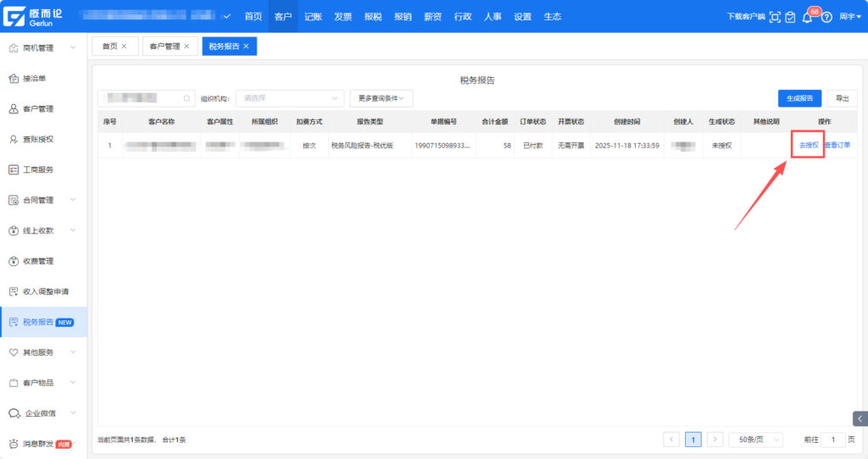The width and height of the screenshot is (868, 459).
Task: Click the 导出 export button
Action: pyautogui.click(x=842, y=98)
